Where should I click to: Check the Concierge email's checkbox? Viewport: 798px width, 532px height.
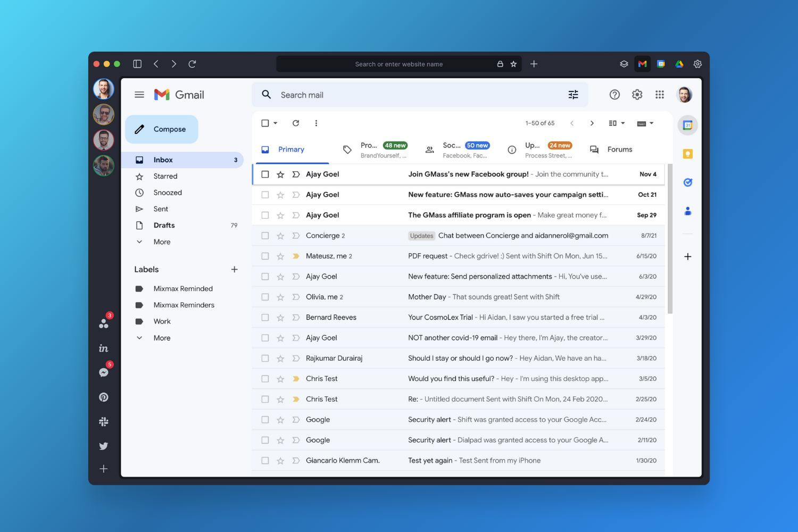[x=265, y=235]
